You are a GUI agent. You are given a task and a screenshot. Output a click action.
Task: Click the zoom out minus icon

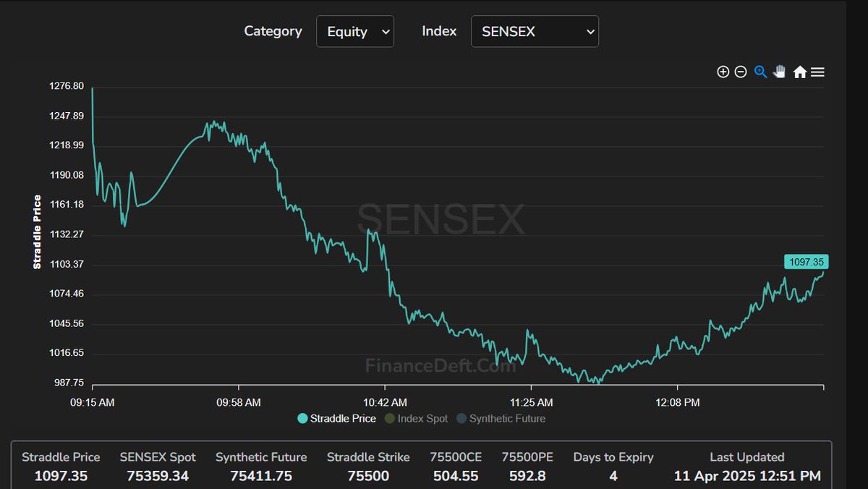pos(741,72)
